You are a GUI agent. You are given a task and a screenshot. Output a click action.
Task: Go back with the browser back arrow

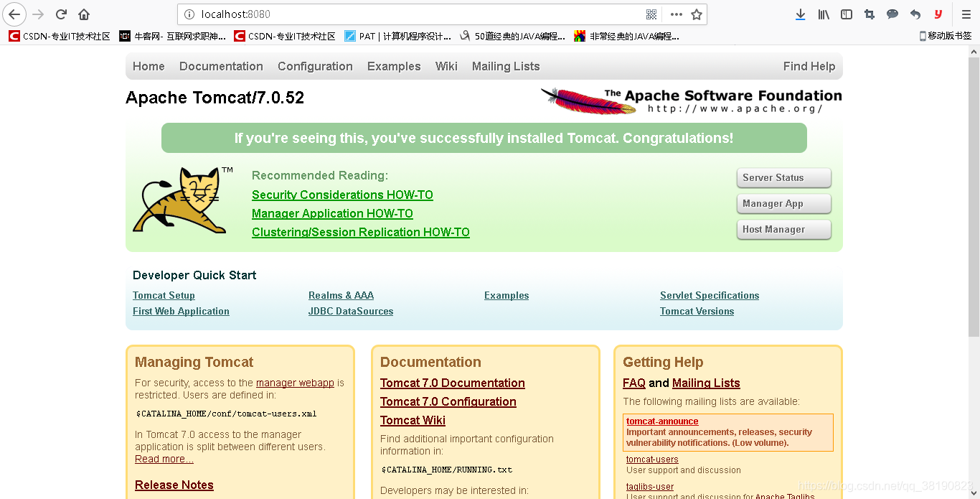pyautogui.click(x=14, y=14)
